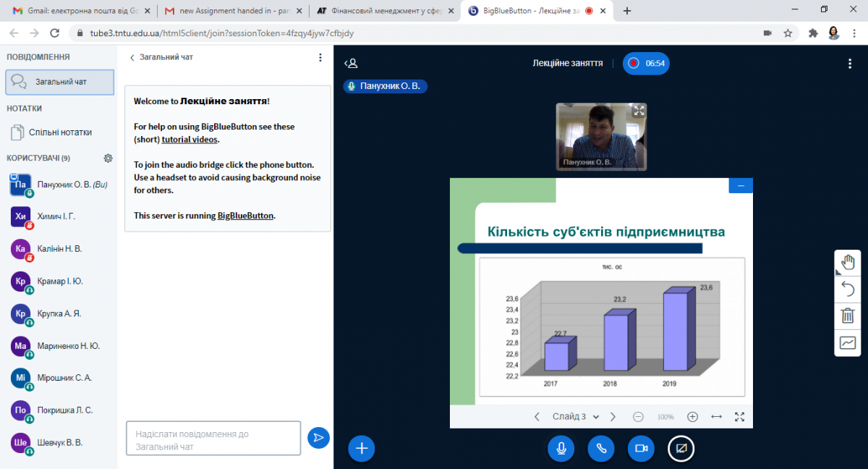Image resolution: width=868 pixels, height=469 pixels.
Task: Click the chat message input field
Action: 213,439
